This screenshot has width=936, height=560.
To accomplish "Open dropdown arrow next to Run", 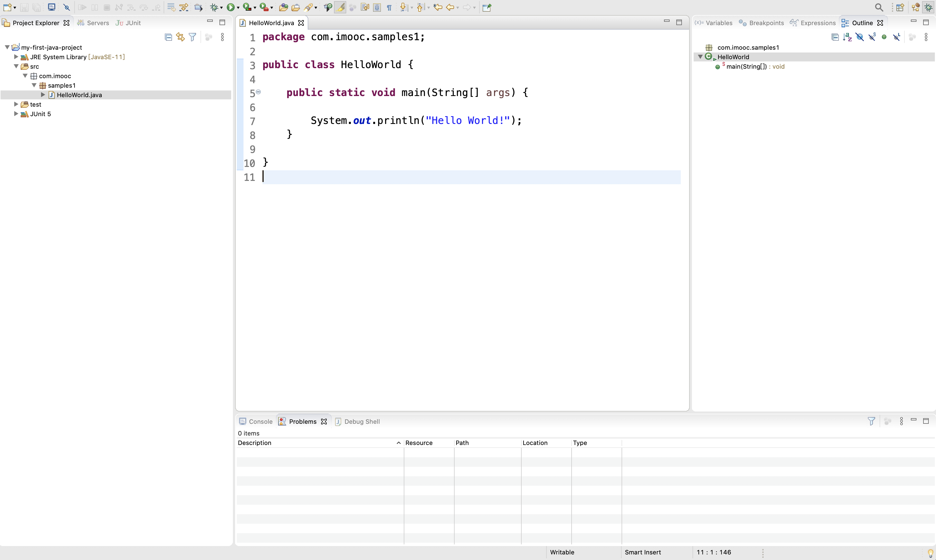I will (238, 8).
